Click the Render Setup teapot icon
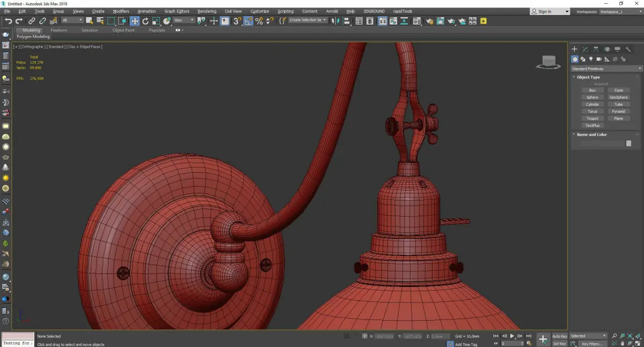 tap(429, 21)
